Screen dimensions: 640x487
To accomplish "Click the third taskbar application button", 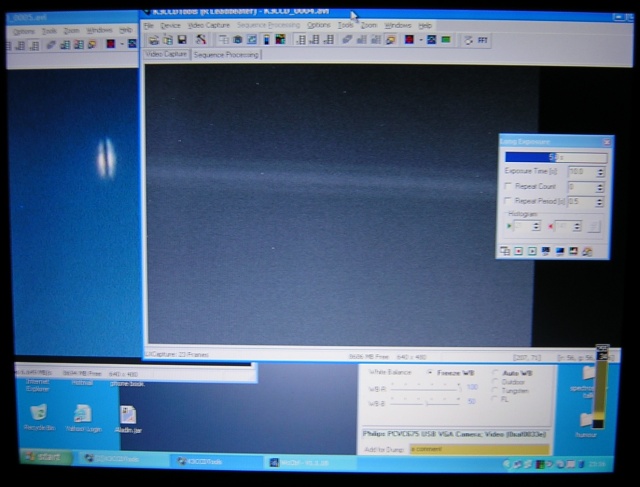I will (309, 463).
